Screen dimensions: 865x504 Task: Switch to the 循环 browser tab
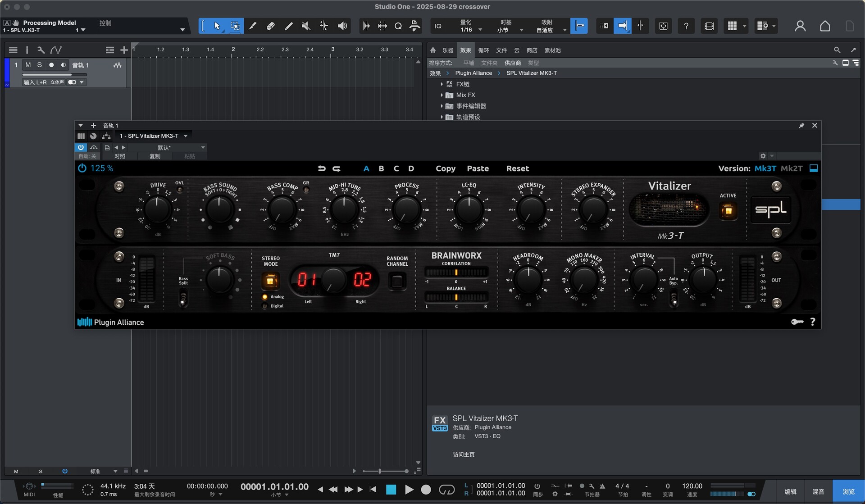483,50
